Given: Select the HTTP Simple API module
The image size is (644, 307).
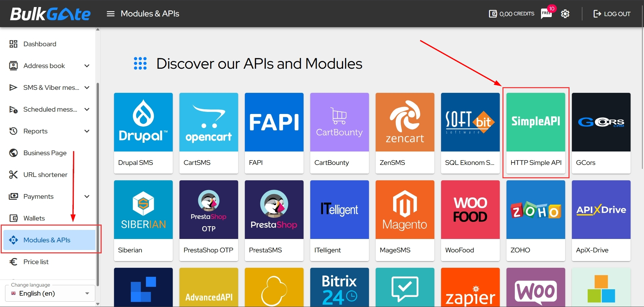Looking at the screenshot, I should pyautogui.click(x=536, y=133).
